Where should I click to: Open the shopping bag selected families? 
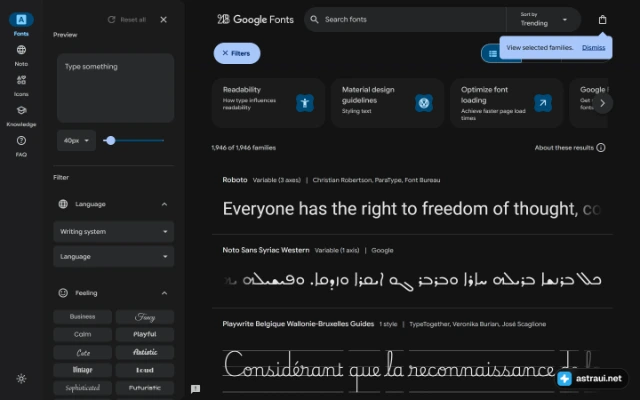[x=602, y=20]
